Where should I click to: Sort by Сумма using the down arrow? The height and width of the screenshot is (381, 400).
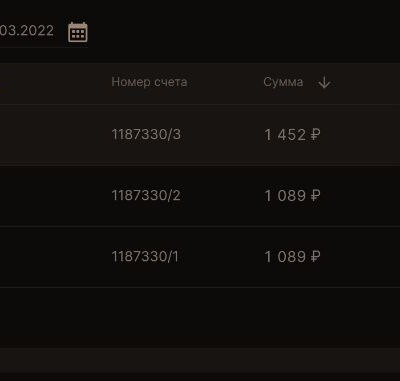pos(324,82)
